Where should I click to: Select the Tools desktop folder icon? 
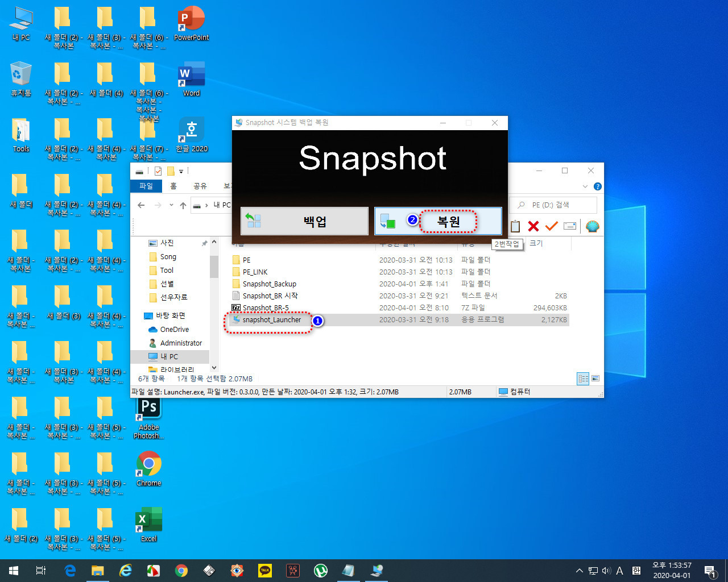[21, 135]
